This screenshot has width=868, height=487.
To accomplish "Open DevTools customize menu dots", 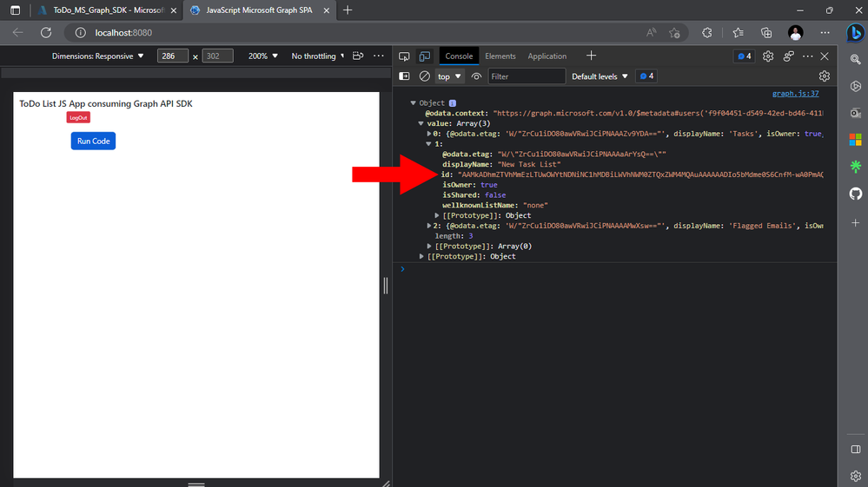I will 808,56.
